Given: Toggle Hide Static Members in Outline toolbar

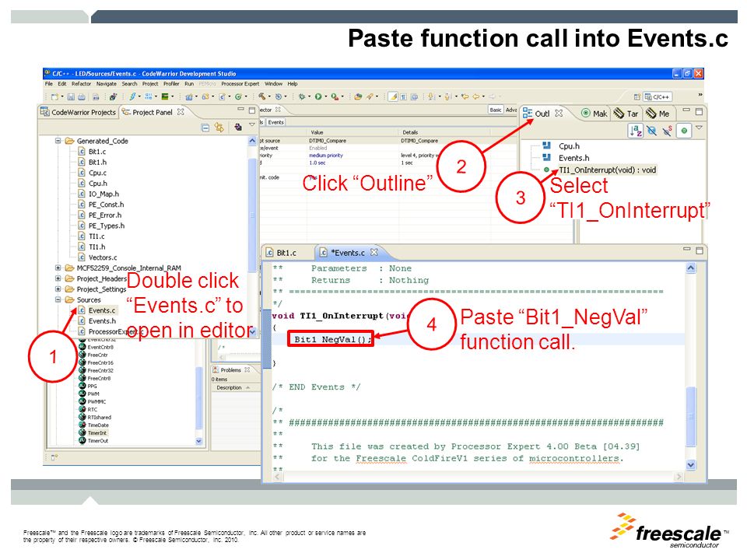Looking at the screenshot, I should [x=668, y=130].
